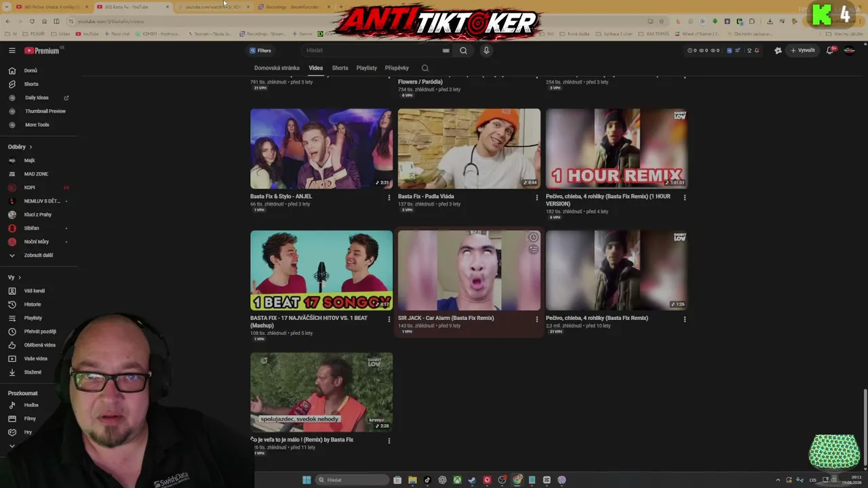This screenshot has height=488, width=868.
Task: Open the Příspěvky tab
Action: (x=397, y=68)
